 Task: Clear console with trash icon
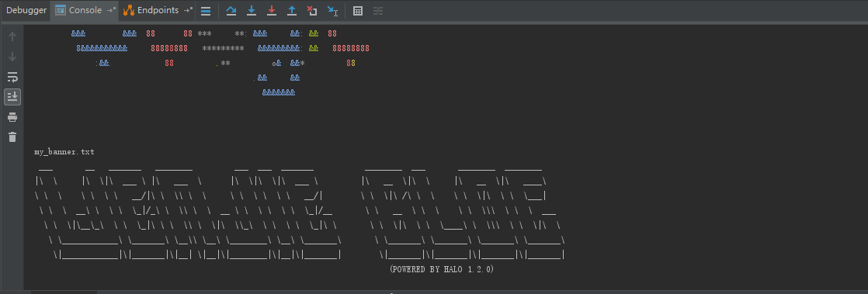pyautogui.click(x=12, y=137)
